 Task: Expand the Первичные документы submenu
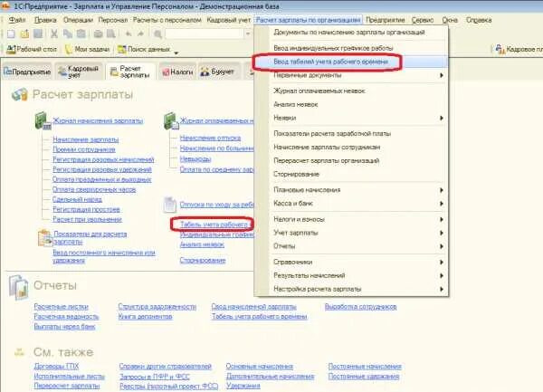click(442, 75)
